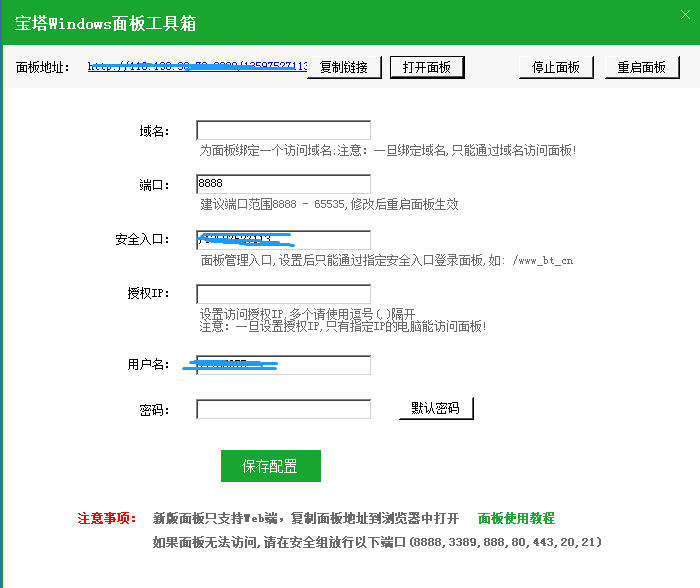Viewport: 700px width, 588px height.
Task: Click the 默认密码 button
Action: (436, 408)
